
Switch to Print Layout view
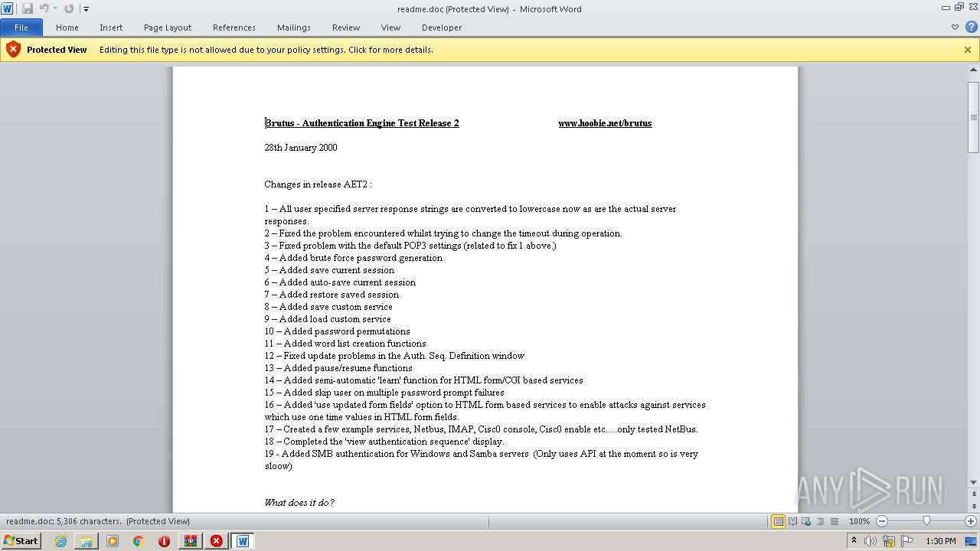click(779, 521)
